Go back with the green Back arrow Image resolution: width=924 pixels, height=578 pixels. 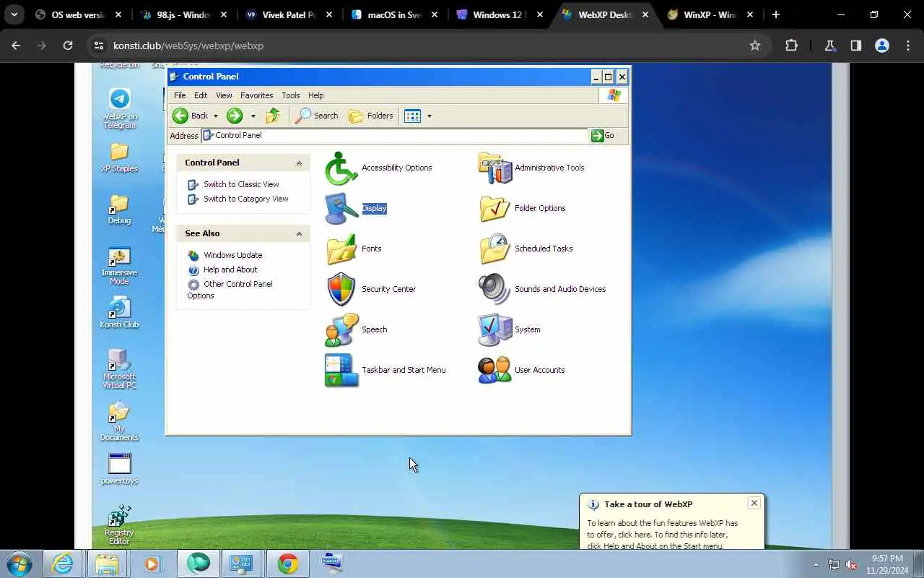click(x=180, y=116)
